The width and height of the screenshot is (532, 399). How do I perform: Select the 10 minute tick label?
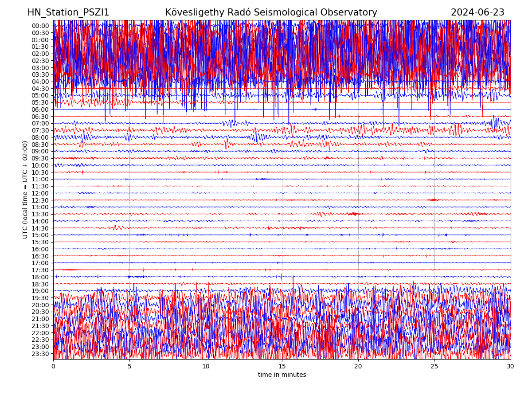coord(206,367)
